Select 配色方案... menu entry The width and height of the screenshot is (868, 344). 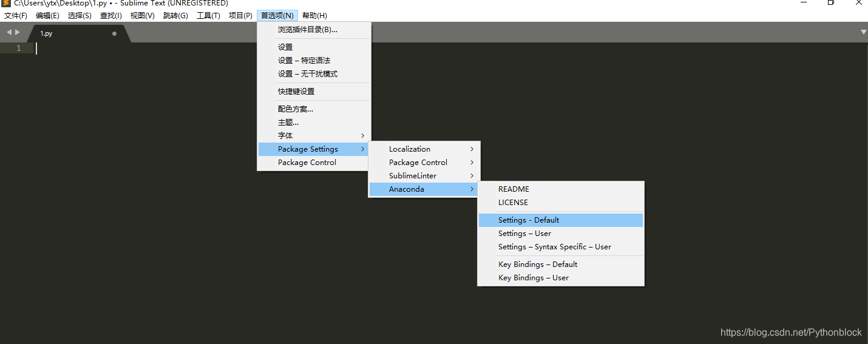pos(314,109)
